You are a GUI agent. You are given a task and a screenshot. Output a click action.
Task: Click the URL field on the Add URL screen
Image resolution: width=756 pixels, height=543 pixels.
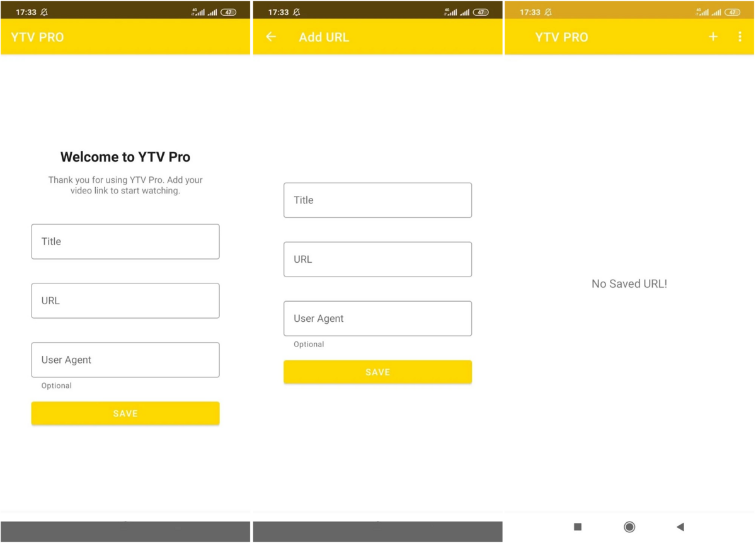click(x=377, y=259)
